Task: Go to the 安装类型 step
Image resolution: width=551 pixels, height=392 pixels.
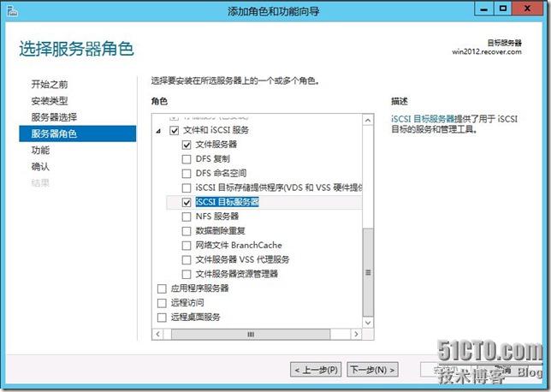Action: [50, 101]
